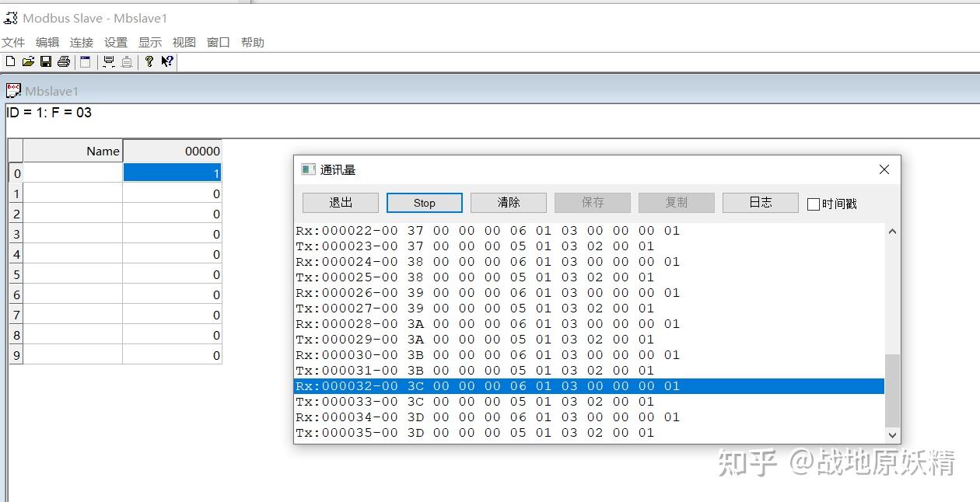The width and height of the screenshot is (980, 502).
Task: Select register cell with value 1
Action: (x=172, y=173)
